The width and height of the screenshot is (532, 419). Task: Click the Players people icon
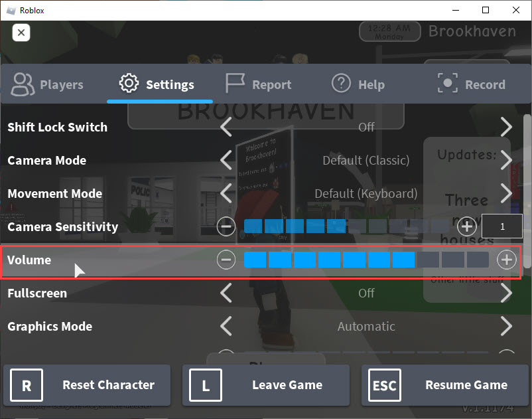point(23,84)
